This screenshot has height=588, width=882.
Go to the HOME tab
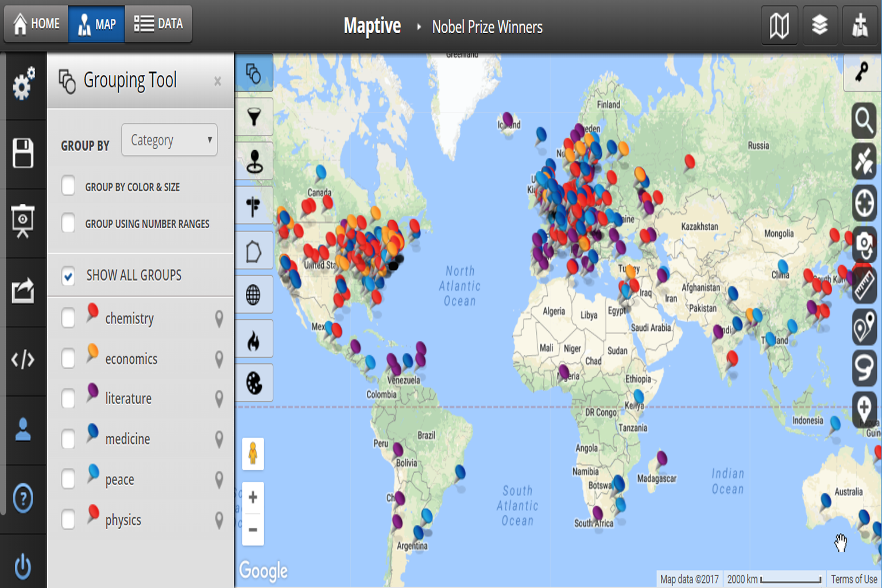(36, 24)
